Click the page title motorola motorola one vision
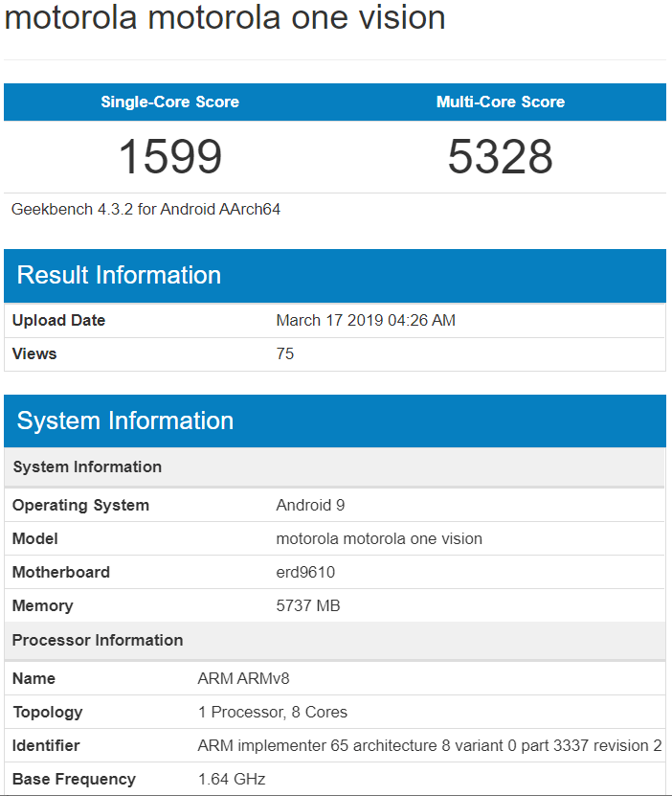Image resolution: width=672 pixels, height=796 pixels. pos(225,17)
